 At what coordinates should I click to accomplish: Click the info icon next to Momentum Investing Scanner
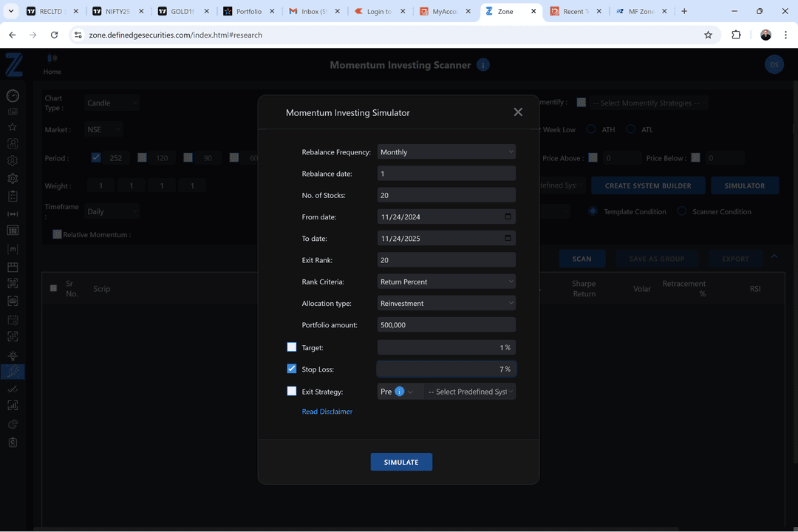pyautogui.click(x=483, y=65)
